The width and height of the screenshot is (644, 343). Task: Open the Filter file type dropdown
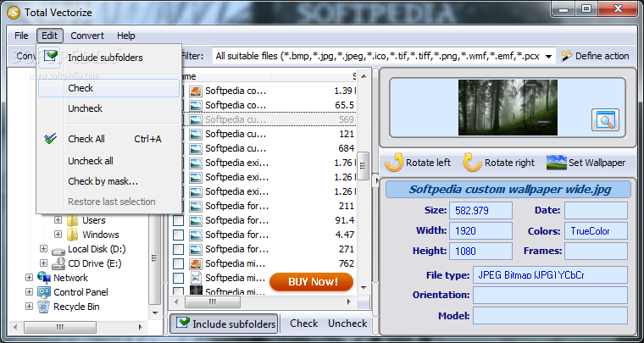[548, 56]
